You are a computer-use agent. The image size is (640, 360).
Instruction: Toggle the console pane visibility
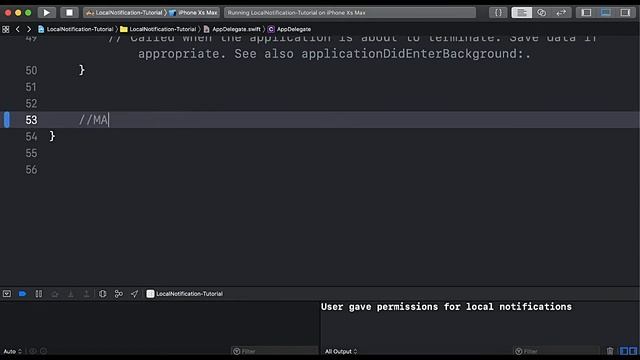tap(633, 351)
